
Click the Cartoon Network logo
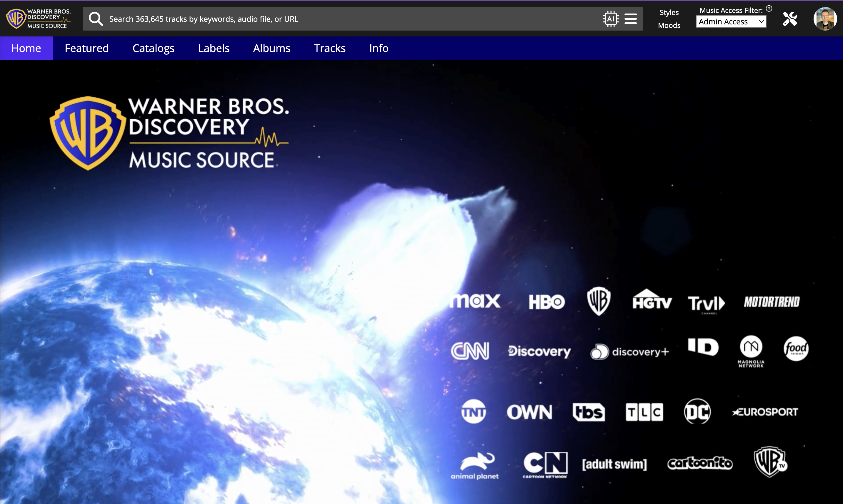click(545, 464)
